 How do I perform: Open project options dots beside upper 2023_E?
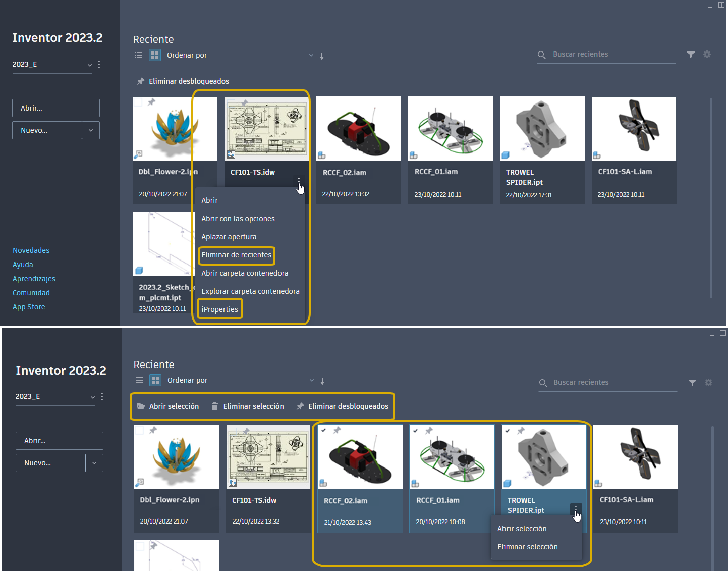[x=99, y=65]
